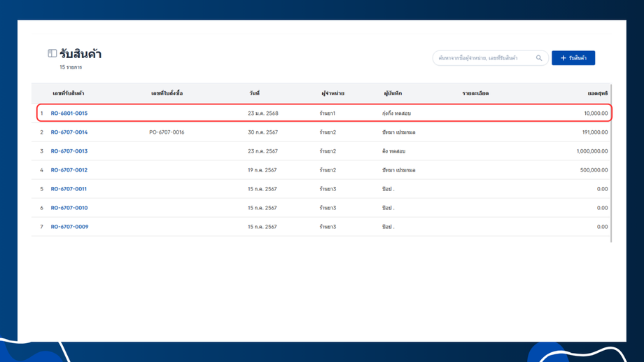Screen dimensions: 644x362
Task: Select date 23 ม.ค. 2568
Action: click(x=263, y=113)
